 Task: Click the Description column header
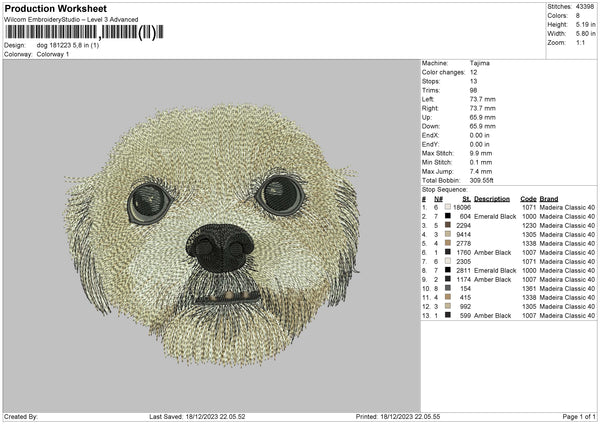pos(491,198)
